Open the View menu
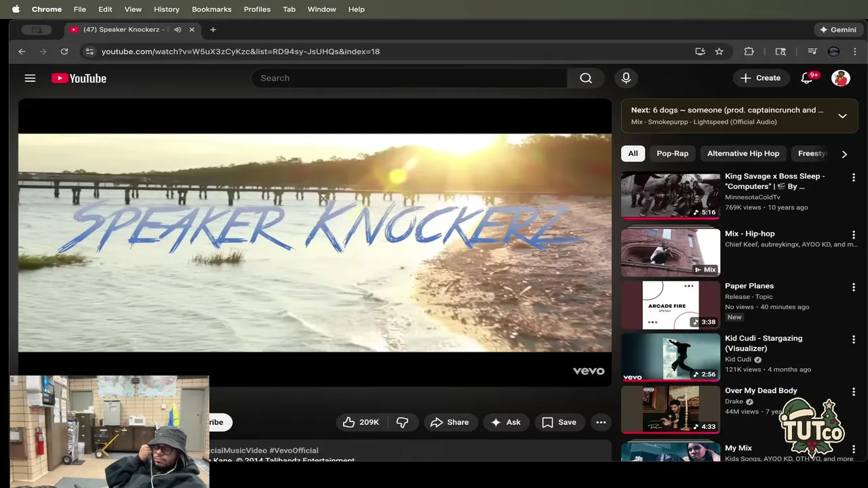The width and height of the screenshot is (868, 488). [x=133, y=9]
